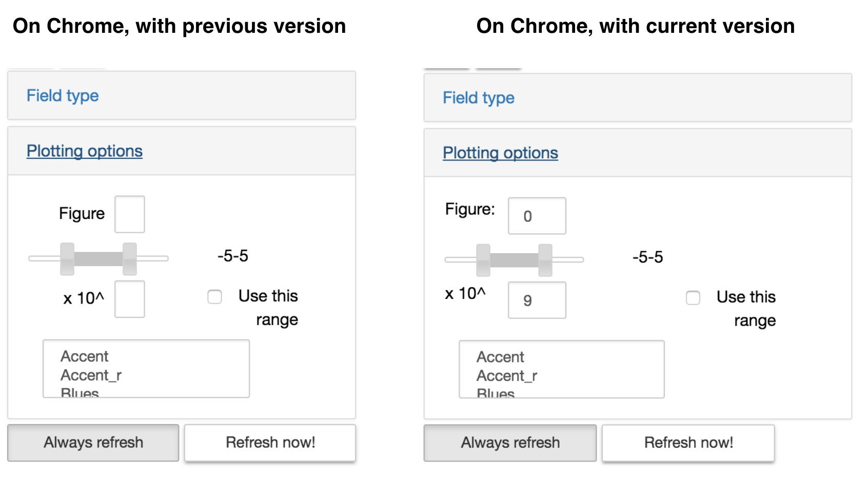Check 'Use this range' in previous version

point(214,296)
